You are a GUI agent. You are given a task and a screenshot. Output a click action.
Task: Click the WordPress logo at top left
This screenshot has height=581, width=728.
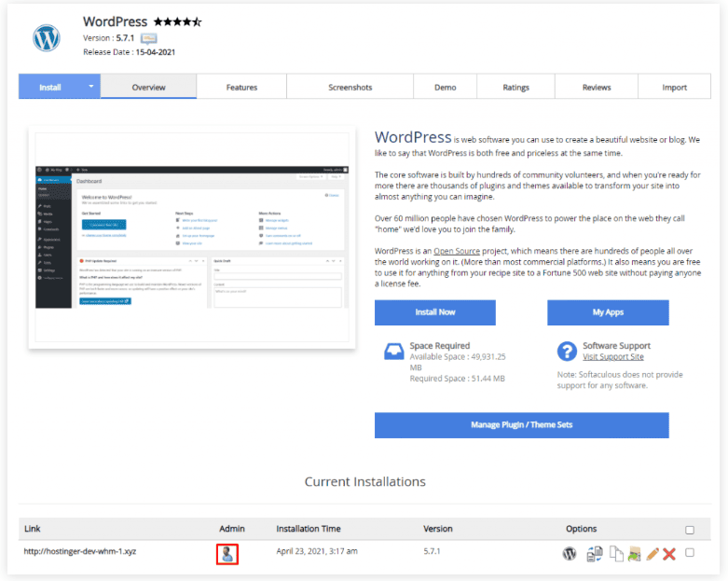[47, 38]
